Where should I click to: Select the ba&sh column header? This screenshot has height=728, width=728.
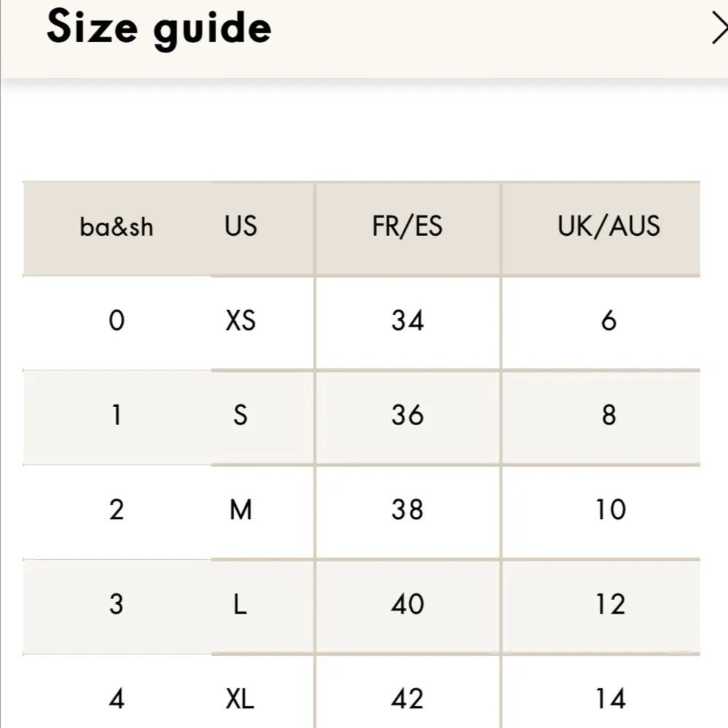click(x=116, y=227)
